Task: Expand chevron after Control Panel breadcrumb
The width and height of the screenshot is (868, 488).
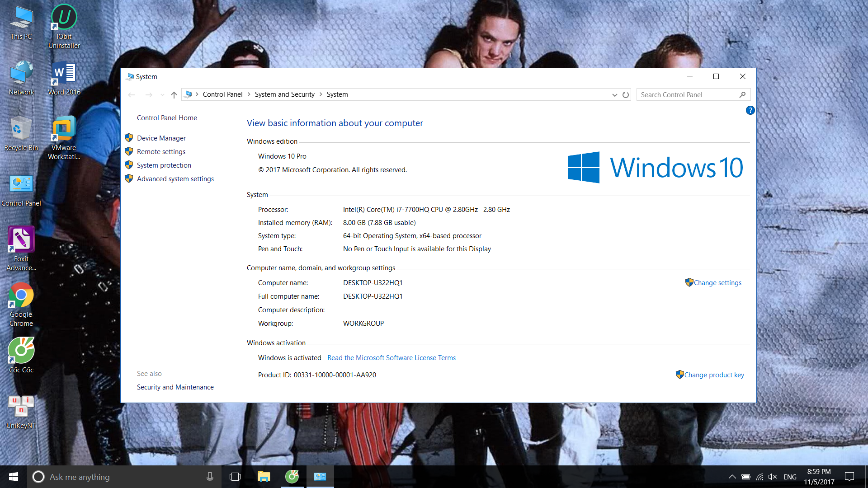Action: point(249,94)
